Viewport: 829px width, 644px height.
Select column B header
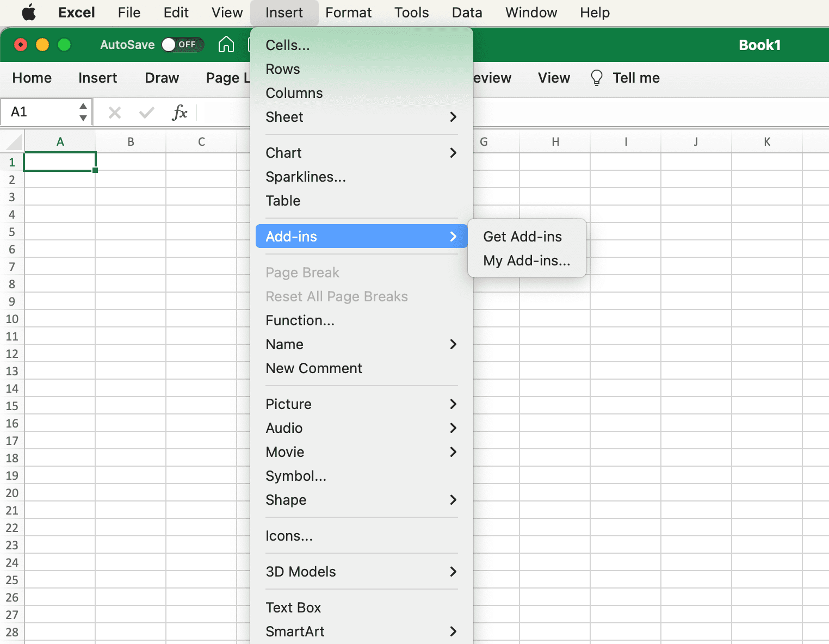(x=131, y=142)
